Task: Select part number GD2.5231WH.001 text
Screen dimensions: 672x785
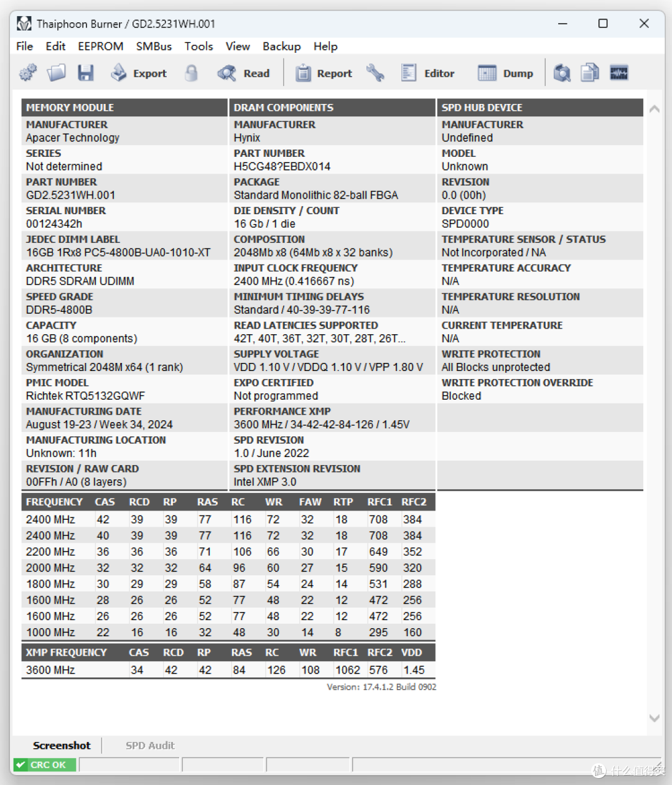Action: 70,195
